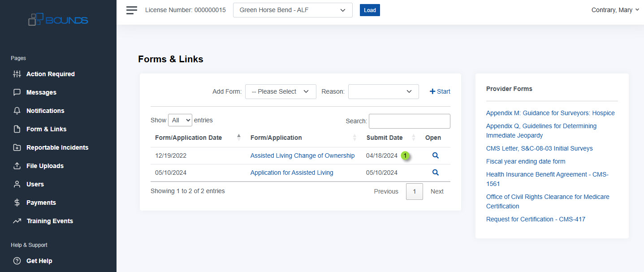
Task: Open Assisted Living Change of Ownership magnifier icon
Action: tap(435, 155)
